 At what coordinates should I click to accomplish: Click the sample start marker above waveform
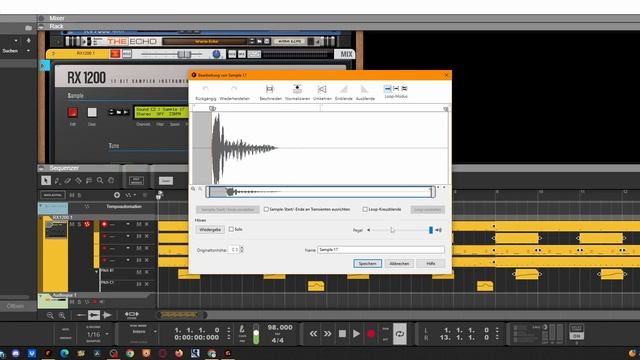212,109
